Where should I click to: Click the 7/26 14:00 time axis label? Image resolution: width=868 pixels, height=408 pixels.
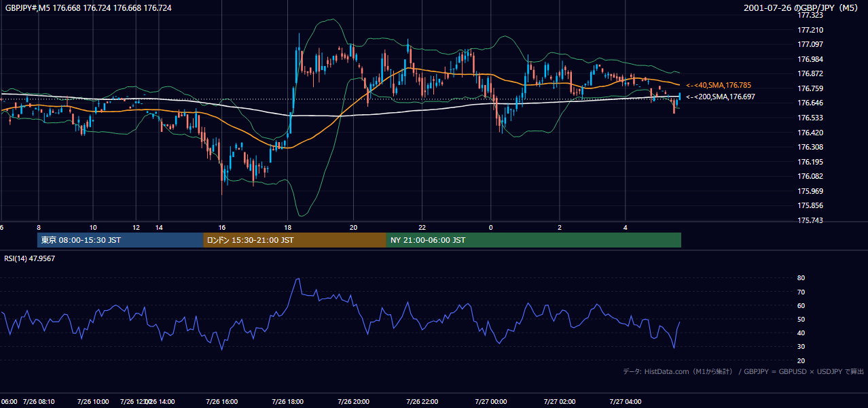tap(160, 402)
